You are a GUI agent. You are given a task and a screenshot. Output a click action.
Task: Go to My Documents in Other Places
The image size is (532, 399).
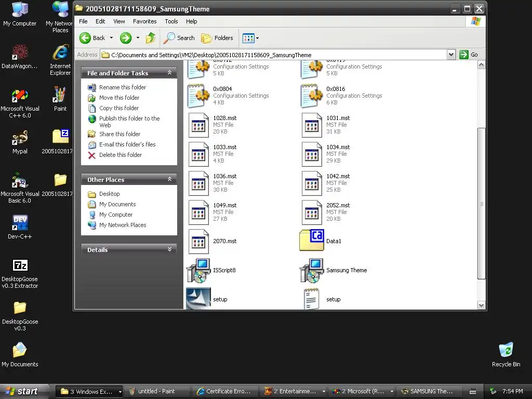[117, 204]
